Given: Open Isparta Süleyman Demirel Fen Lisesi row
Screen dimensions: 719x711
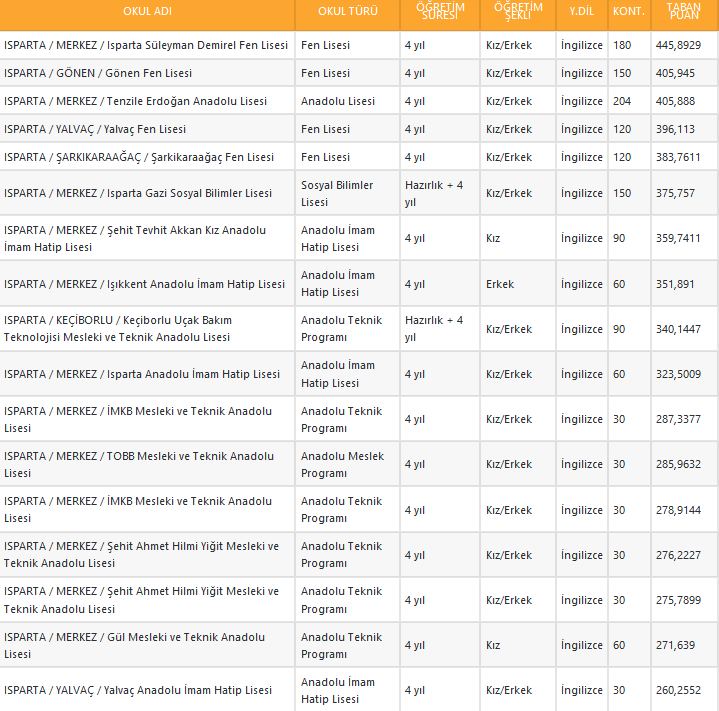Looking at the screenshot, I should [146, 45].
